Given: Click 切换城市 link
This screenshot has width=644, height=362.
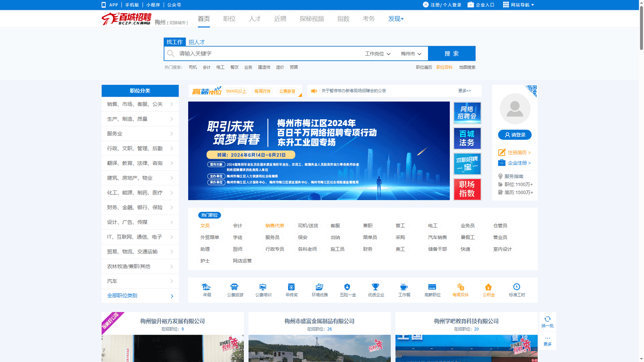Looking at the screenshot, I should tap(178, 22).
